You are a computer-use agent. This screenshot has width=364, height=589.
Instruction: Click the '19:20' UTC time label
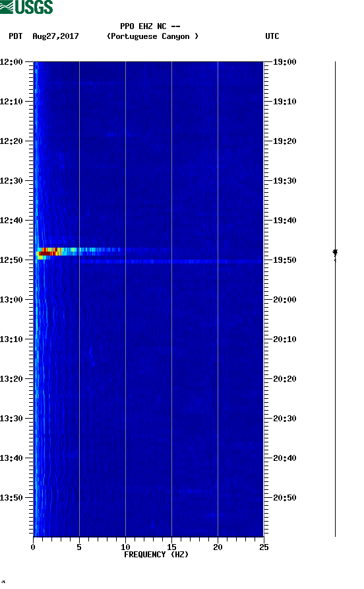click(x=284, y=141)
